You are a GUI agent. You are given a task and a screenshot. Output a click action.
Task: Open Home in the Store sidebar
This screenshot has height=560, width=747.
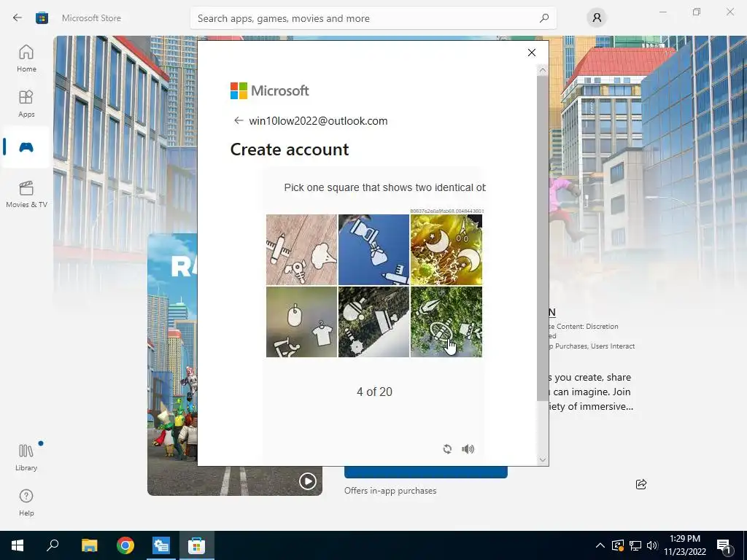pos(26,58)
